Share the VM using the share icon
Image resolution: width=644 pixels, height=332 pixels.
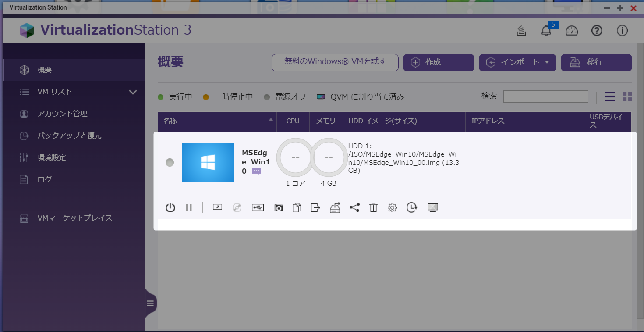[x=354, y=208]
